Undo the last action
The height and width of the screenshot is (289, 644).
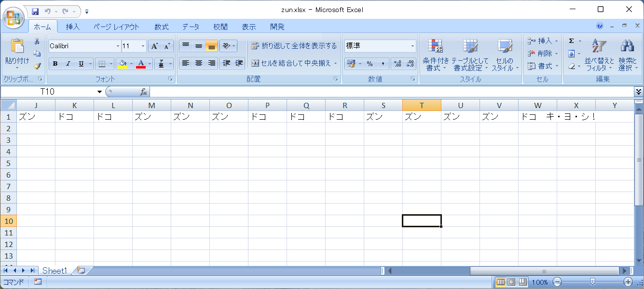(47, 11)
